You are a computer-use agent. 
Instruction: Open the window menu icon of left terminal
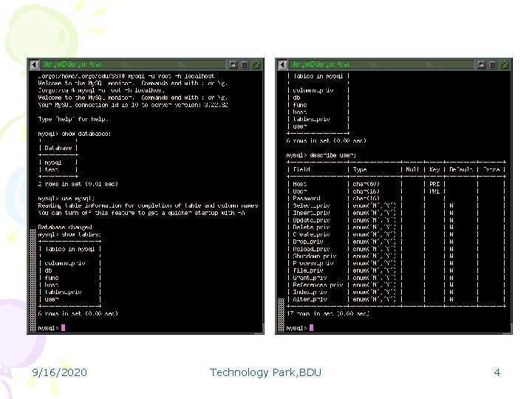34,64
